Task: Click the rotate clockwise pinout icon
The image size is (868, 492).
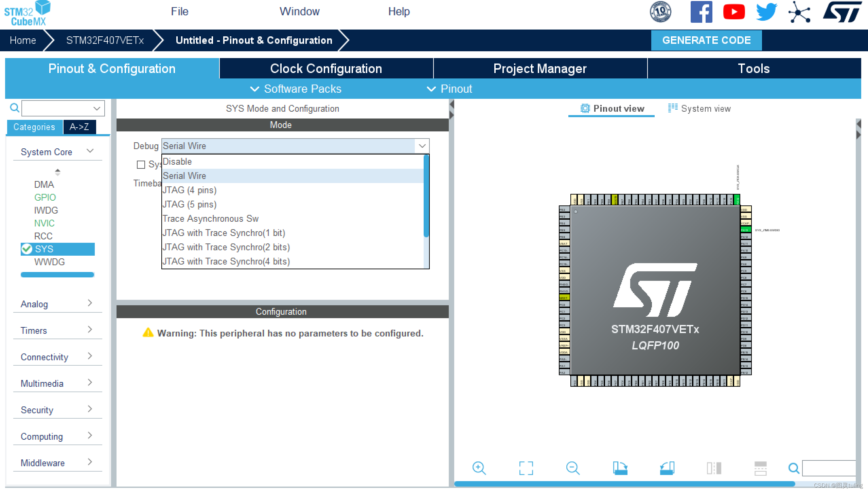Action: point(620,468)
